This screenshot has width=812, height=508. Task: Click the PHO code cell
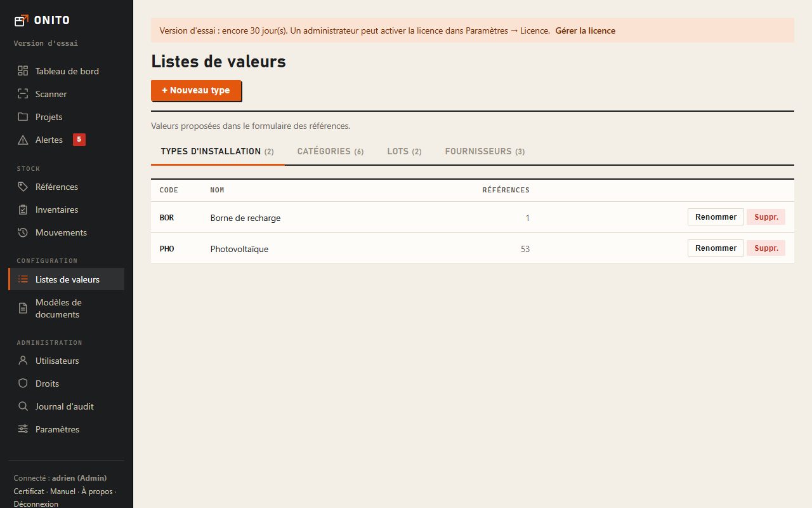(167, 249)
